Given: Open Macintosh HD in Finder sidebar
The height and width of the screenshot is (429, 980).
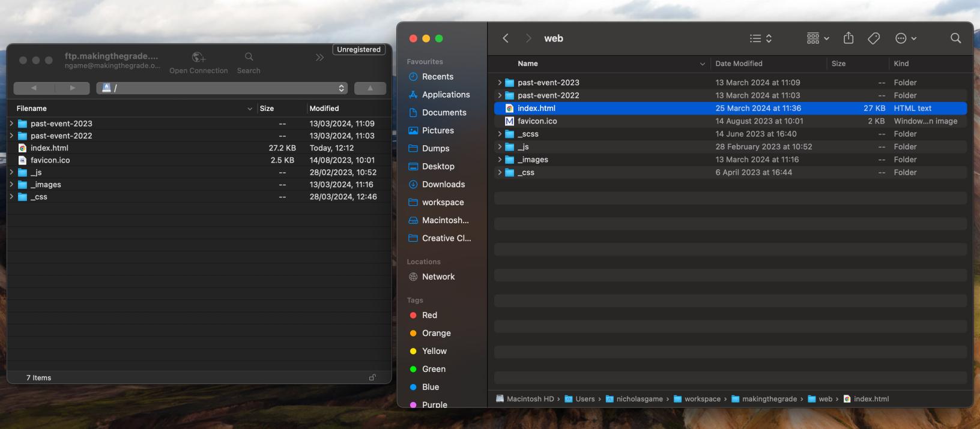Looking at the screenshot, I should pos(445,221).
